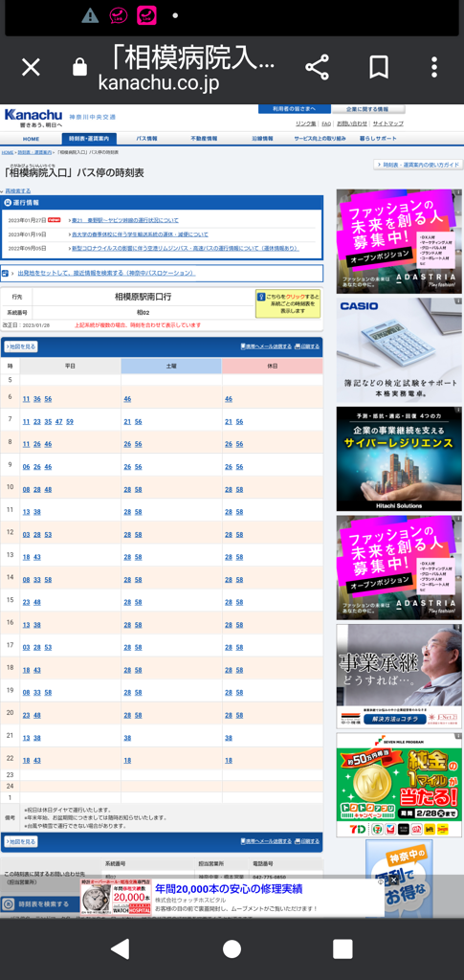The height and width of the screenshot is (980, 464).
Task: Click lower 地図を見る button below timetable
Action: (x=21, y=841)
